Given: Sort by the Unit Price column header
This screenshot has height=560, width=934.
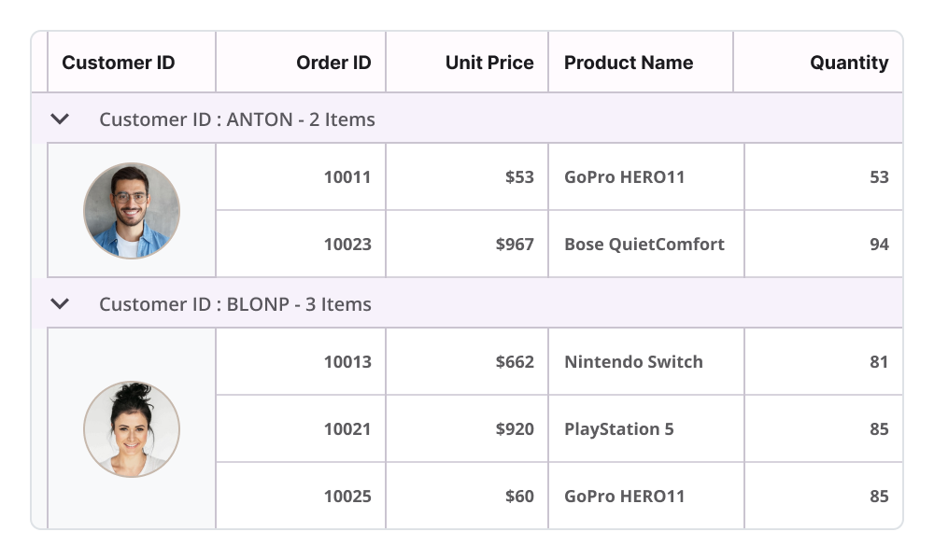Looking at the screenshot, I should tap(489, 63).
